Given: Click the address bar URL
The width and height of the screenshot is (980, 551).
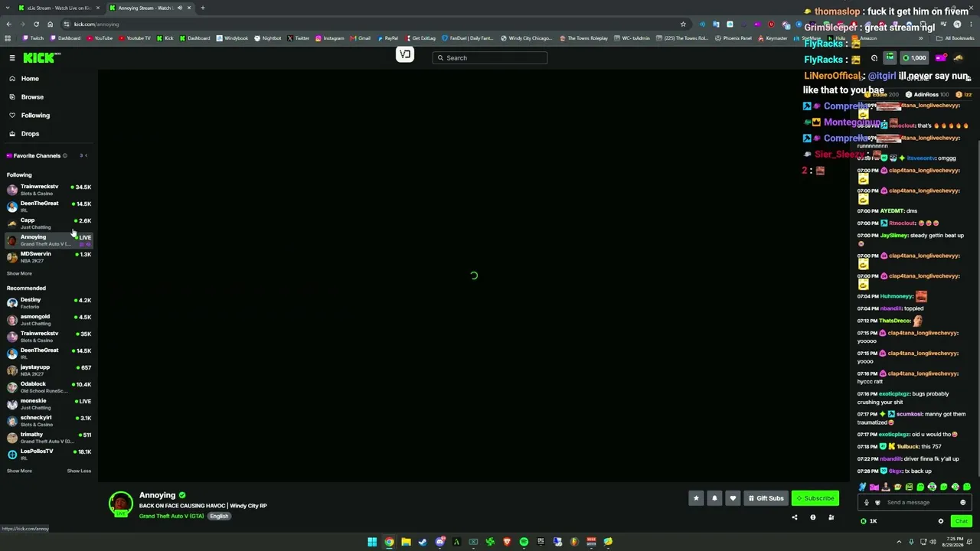Looking at the screenshot, I should tap(96, 24).
